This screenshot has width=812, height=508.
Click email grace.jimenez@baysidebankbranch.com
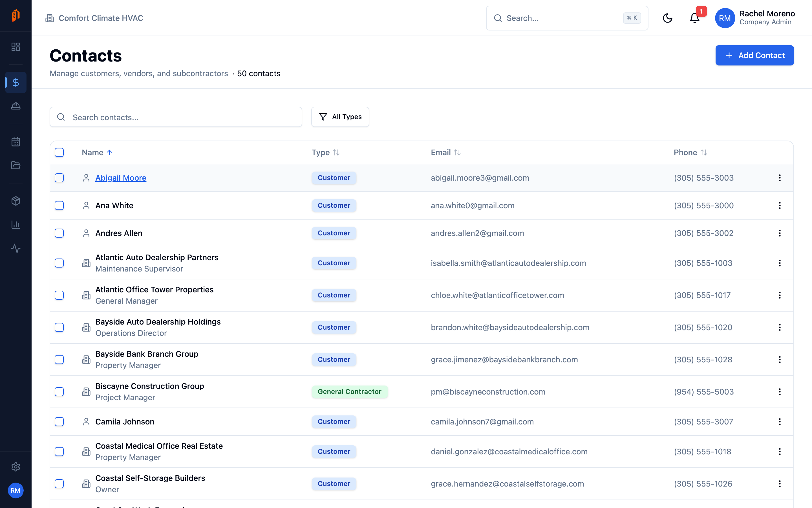tap(504, 360)
